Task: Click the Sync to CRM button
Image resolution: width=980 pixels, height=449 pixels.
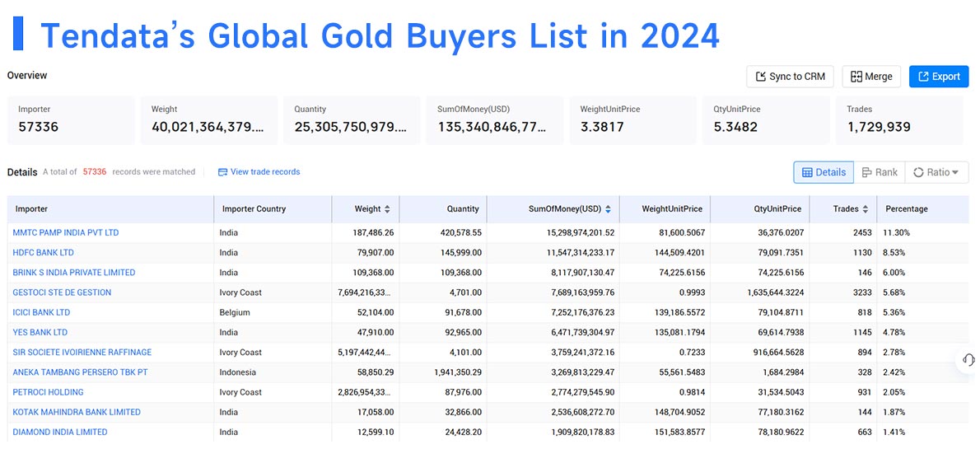Action: tap(790, 77)
